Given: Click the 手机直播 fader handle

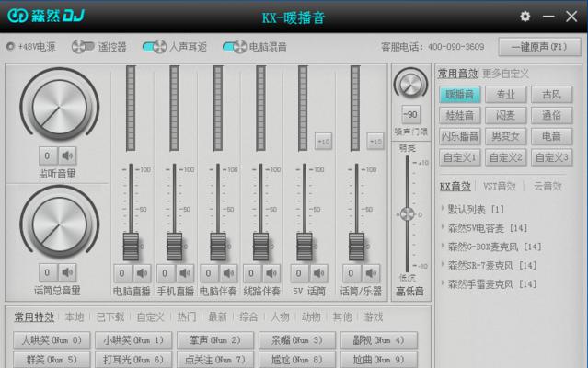Looking at the screenshot, I should (x=174, y=247).
